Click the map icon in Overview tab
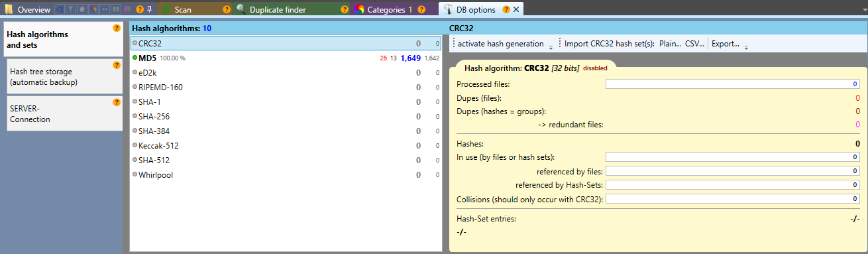The height and width of the screenshot is (254, 868). (116, 10)
